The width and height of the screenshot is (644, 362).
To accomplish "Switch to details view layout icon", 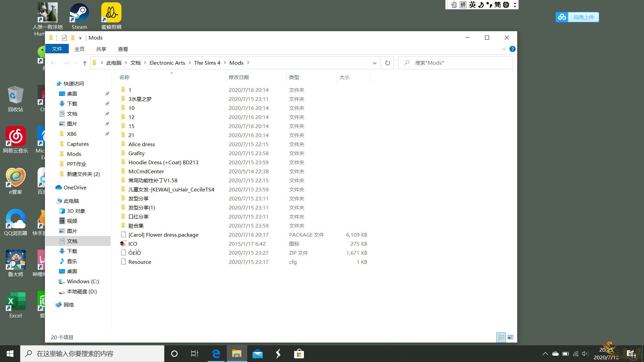I will [501, 337].
